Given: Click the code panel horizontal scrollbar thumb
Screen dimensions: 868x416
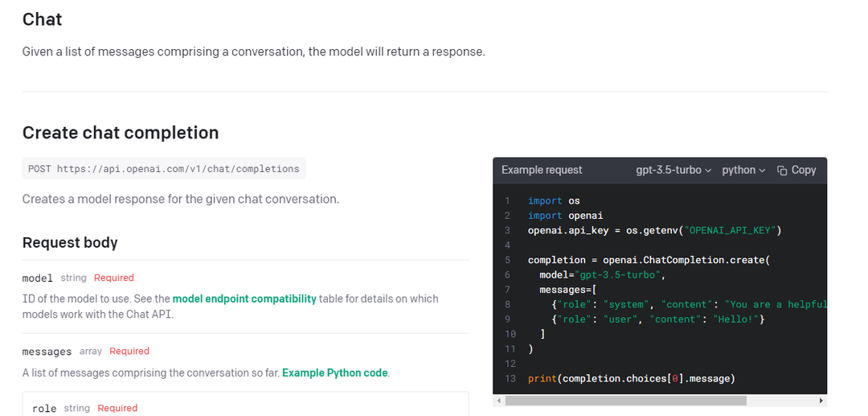Looking at the screenshot, I should tap(626, 401).
